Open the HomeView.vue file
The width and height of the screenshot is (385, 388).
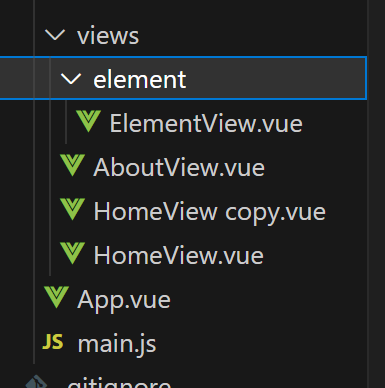[x=178, y=256]
